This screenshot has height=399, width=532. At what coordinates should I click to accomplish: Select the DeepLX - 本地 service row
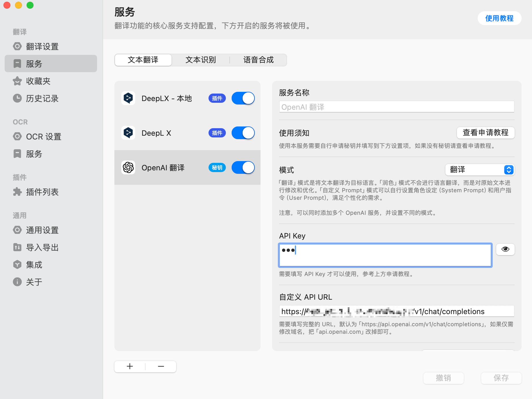point(187,98)
